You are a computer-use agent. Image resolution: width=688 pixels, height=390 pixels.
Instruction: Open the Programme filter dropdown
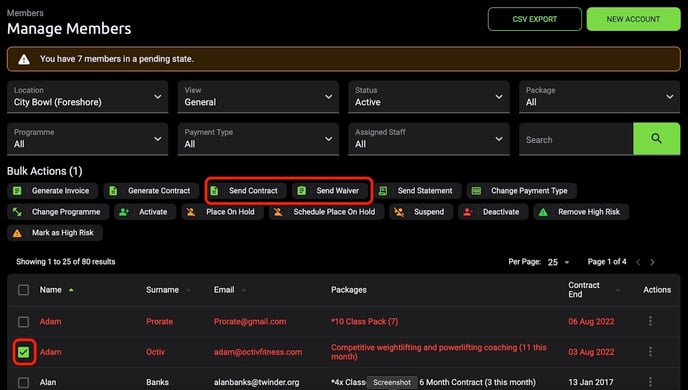point(87,139)
